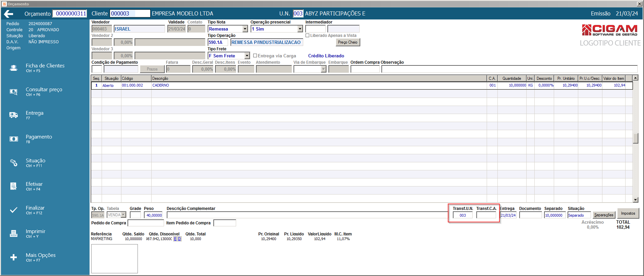Click the Efetivar document icon
Screen dimensions: 644x276
13,186
